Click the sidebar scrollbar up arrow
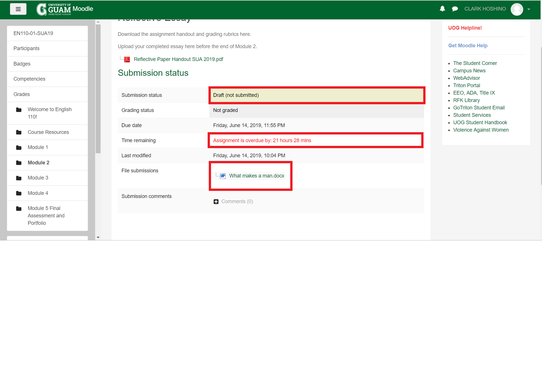The width and height of the screenshot is (542, 392). pyautogui.click(x=98, y=22)
